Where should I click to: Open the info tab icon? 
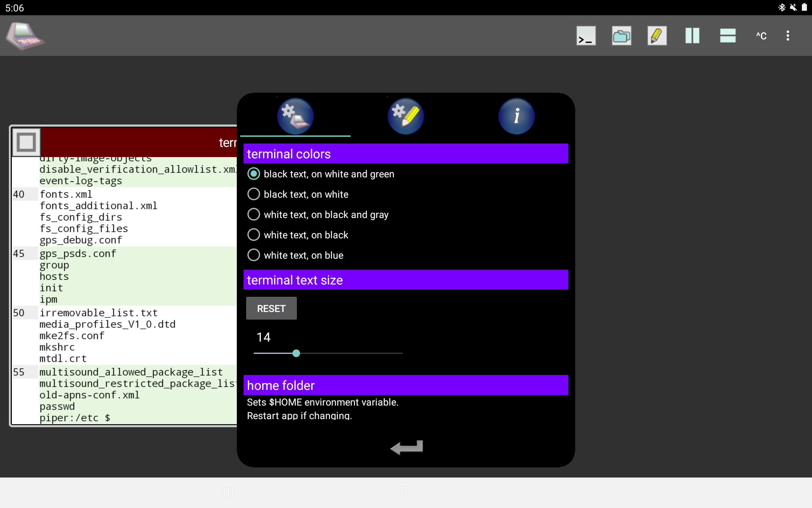pos(516,116)
